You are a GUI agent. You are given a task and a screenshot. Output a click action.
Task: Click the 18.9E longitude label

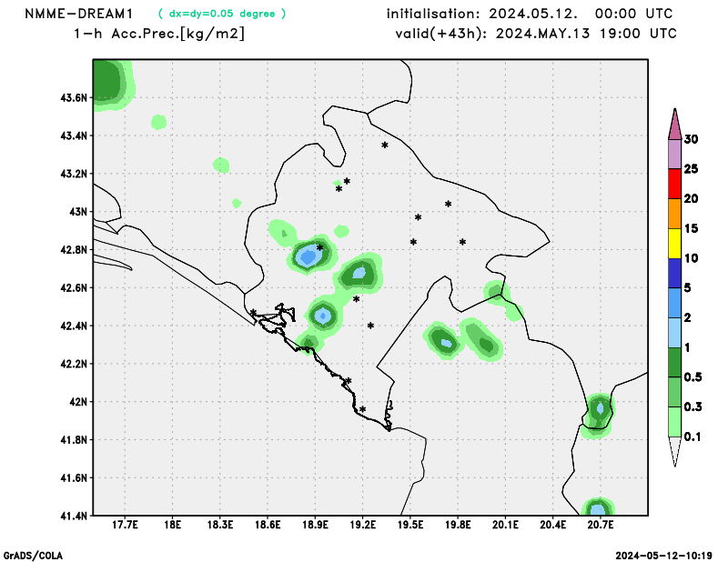(315, 525)
